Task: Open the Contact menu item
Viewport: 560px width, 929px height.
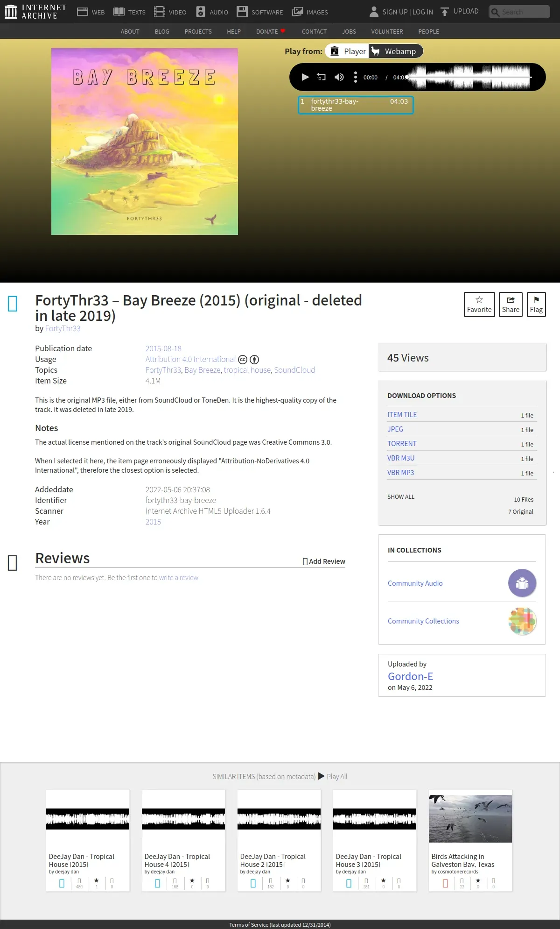Action: point(314,31)
